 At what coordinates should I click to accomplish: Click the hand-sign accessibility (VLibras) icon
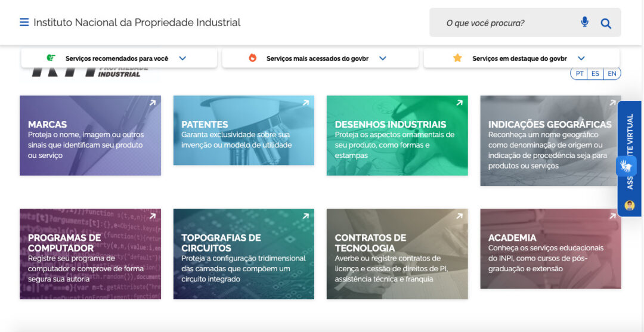(627, 166)
